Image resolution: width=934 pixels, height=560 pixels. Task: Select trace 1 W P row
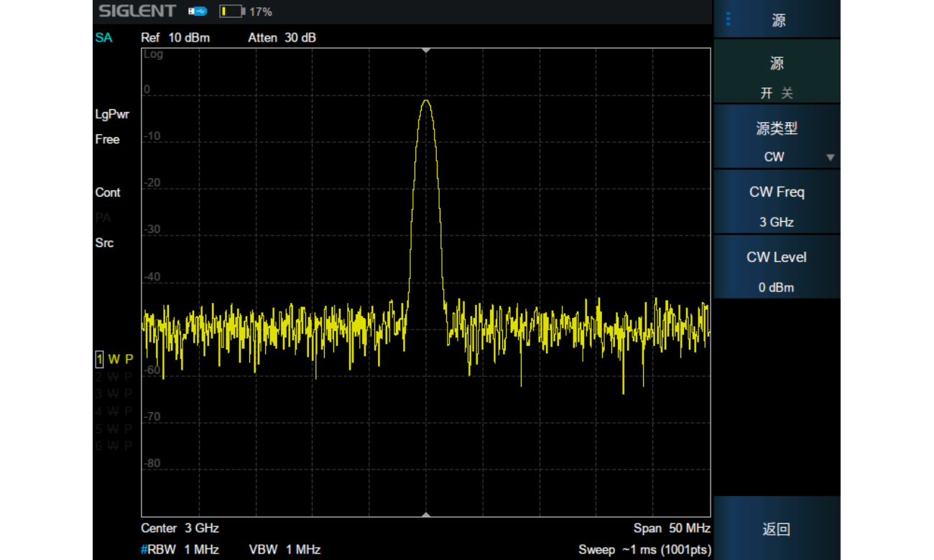(x=115, y=359)
